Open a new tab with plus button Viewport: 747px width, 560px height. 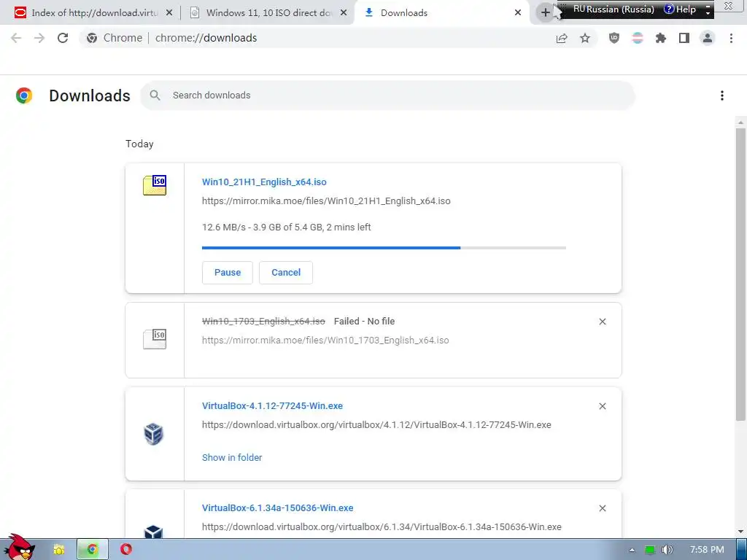point(546,12)
